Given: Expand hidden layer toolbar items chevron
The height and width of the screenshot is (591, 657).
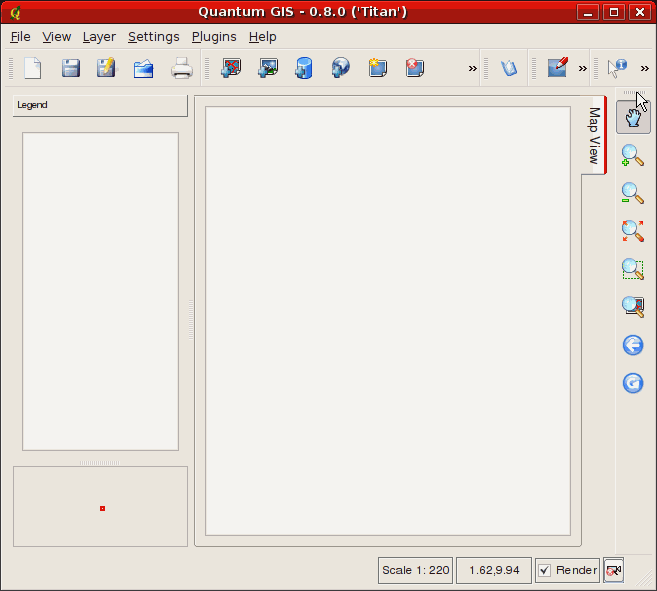Looking at the screenshot, I should point(473,68).
